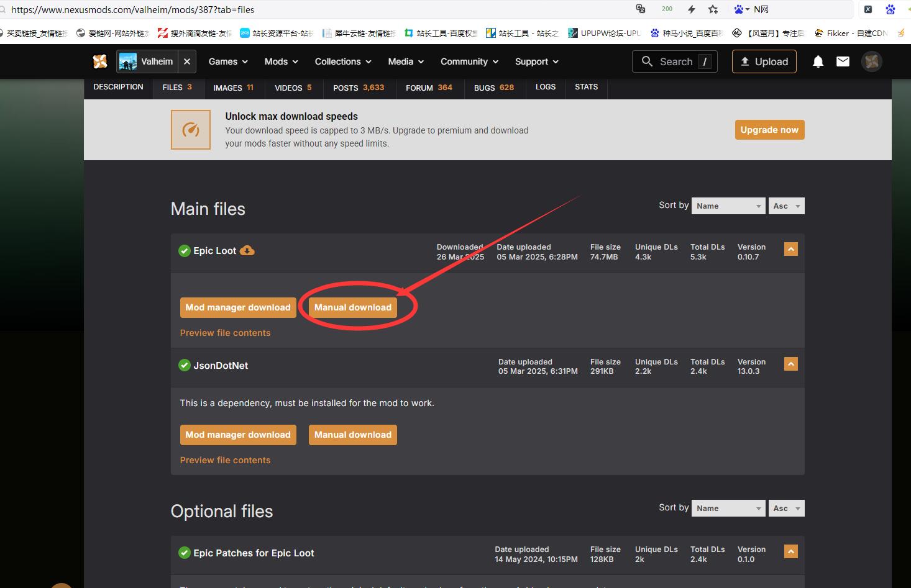Click the search magnifier icon
Image resolution: width=911 pixels, height=588 pixels.
[647, 61]
